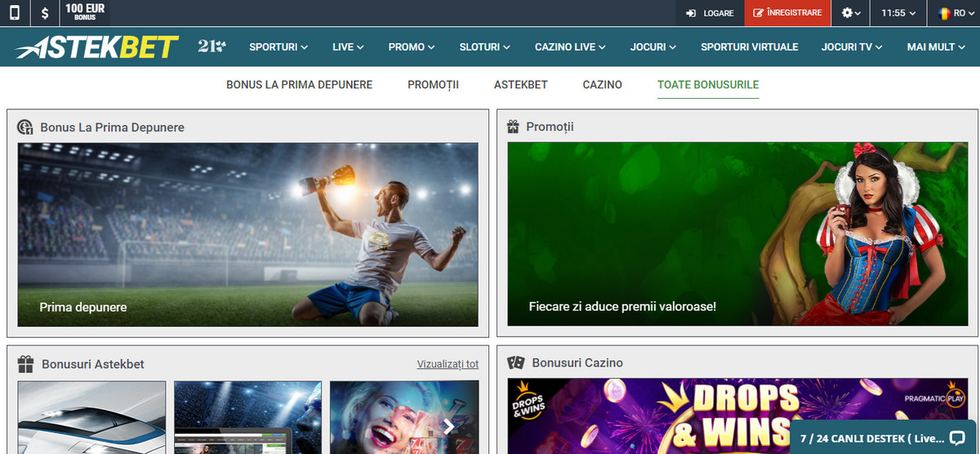Image resolution: width=980 pixels, height=454 pixels.
Task: Click the gift icon next to Promoții heading
Action: [x=513, y=127]
